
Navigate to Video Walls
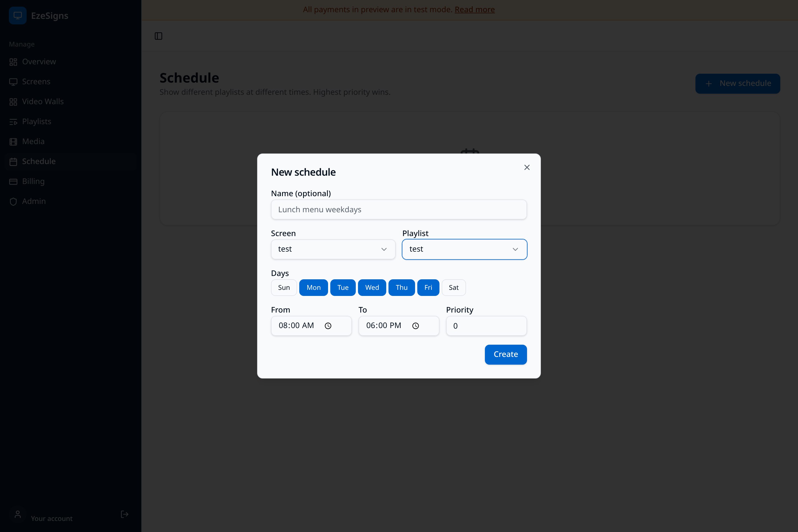(71, 102)
